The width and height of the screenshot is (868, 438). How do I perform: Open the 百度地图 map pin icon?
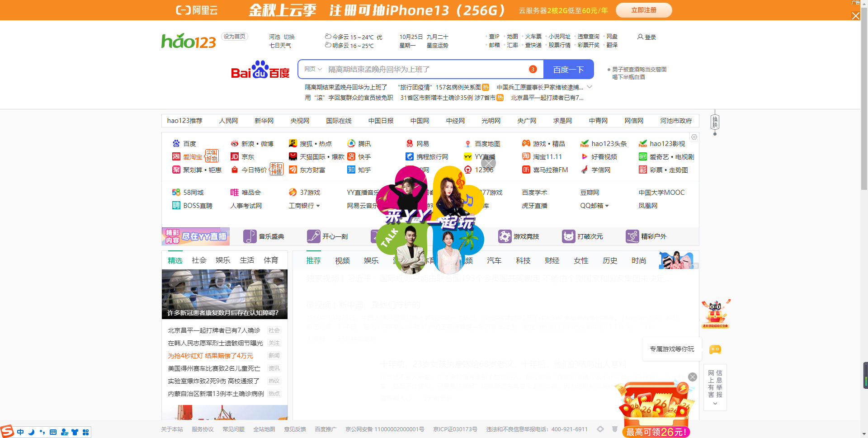468,143
